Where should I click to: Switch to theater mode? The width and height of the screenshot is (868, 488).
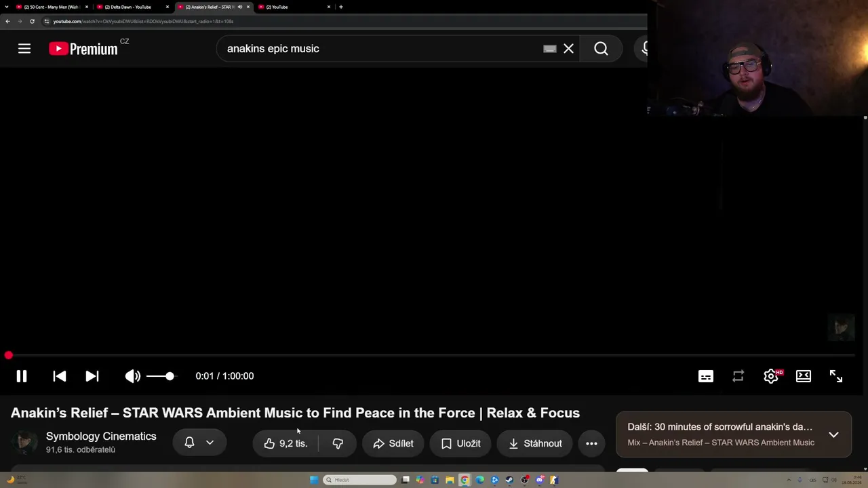click(x=804, y=376)
